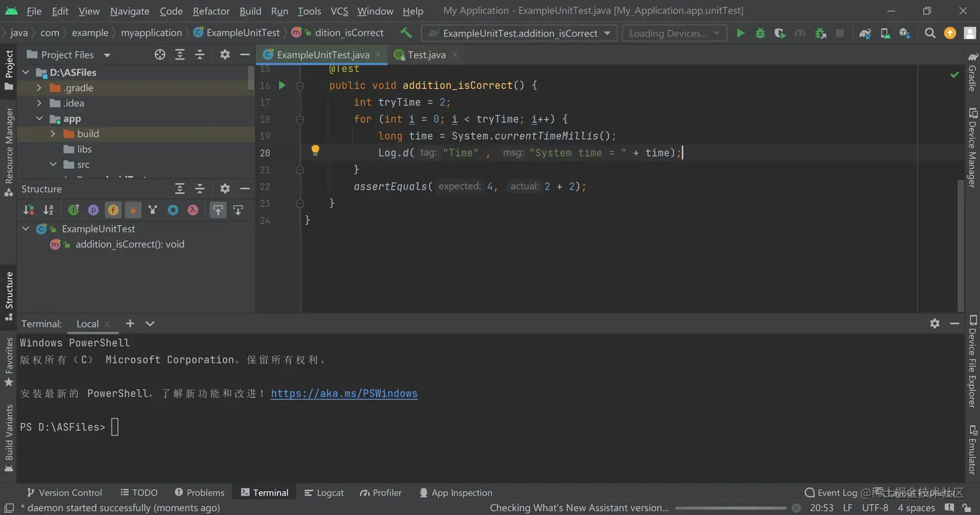980x515 pixels.
Task: Expand the .gradle folder
Action: (x=40, y=88)
